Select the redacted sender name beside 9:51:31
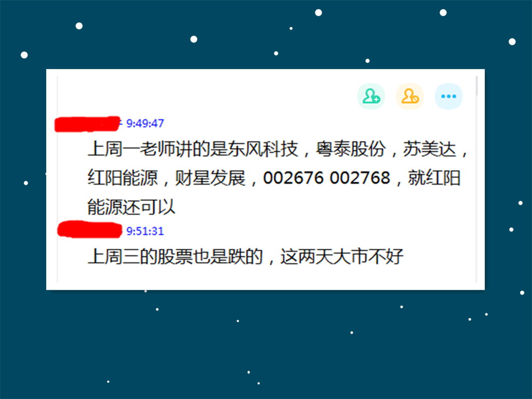The height and width of the screenshot is (399, 532). pos(89,230)
